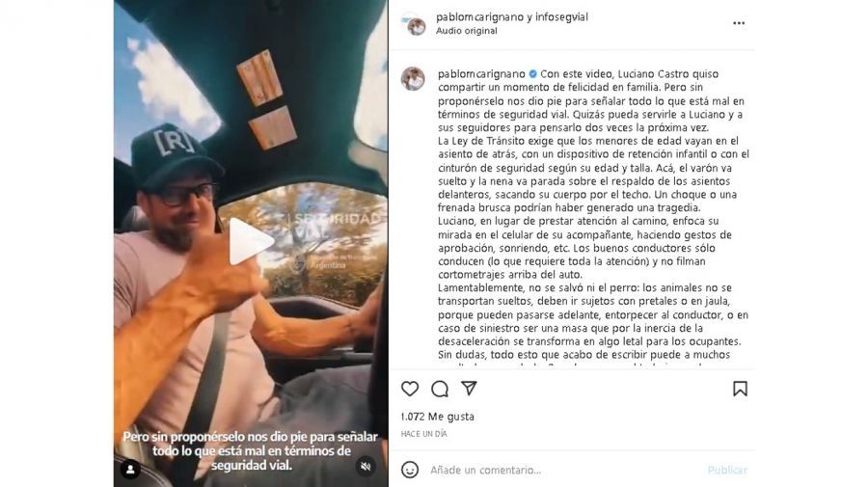Show tagged people icon on video
The height and width of the screenshot is (487, 868).
(x=130, y=470)
